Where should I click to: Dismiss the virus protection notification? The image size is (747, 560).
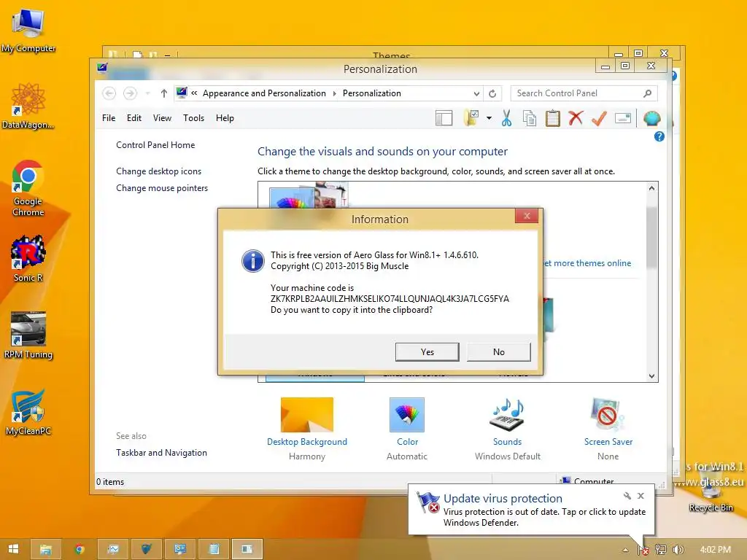(640, 496)
